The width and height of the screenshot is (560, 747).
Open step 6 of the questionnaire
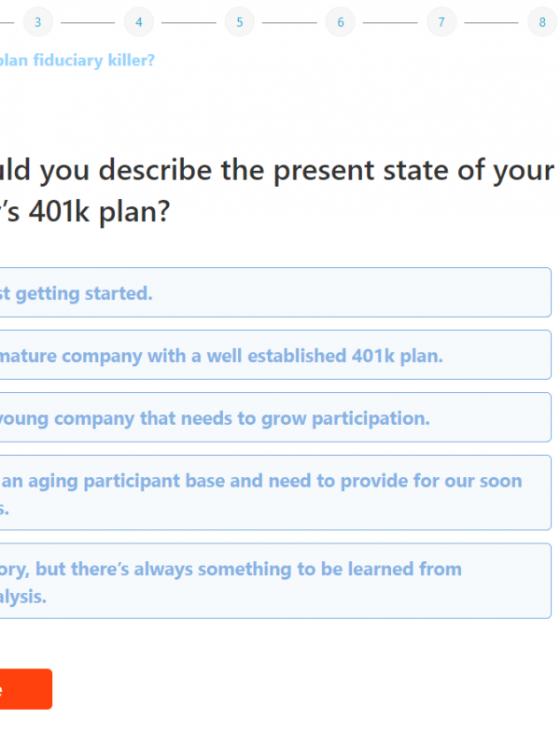pyautogui.click(x=340, y=21)
